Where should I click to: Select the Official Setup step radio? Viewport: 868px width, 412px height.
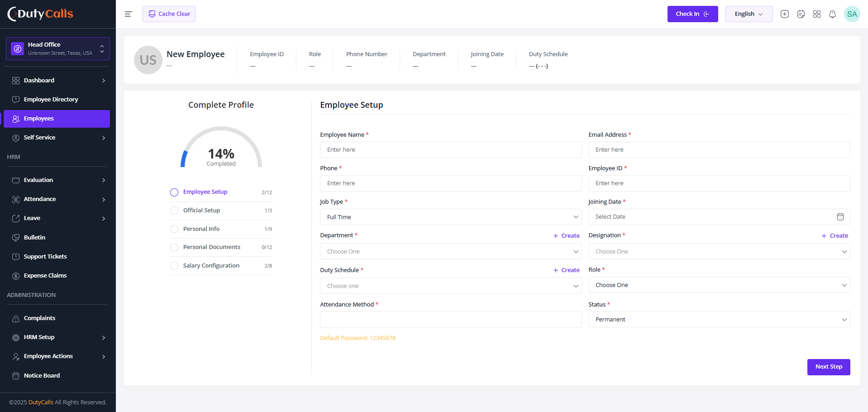coord(174,211)
